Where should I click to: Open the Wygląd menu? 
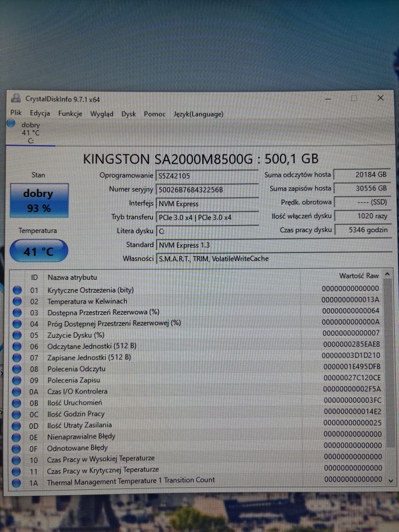(102, 114)
